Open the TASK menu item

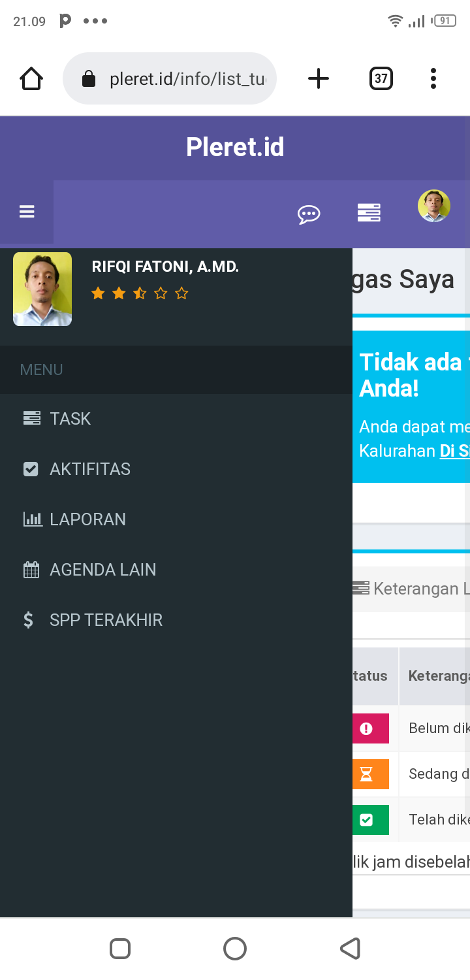click(70, 419)
